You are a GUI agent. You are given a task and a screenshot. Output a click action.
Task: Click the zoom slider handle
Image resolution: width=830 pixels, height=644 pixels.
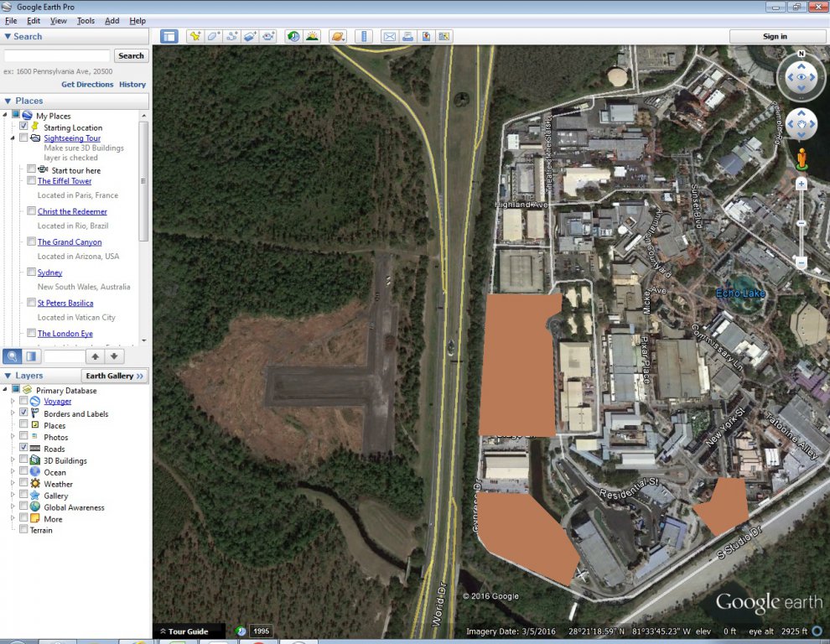click(x=801, y=224)
